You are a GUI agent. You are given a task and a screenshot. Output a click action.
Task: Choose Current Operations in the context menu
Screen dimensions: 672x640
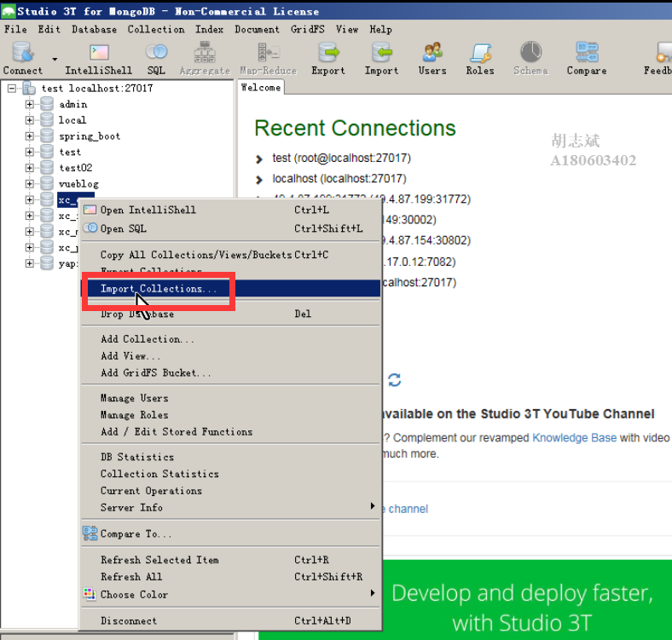231,491
